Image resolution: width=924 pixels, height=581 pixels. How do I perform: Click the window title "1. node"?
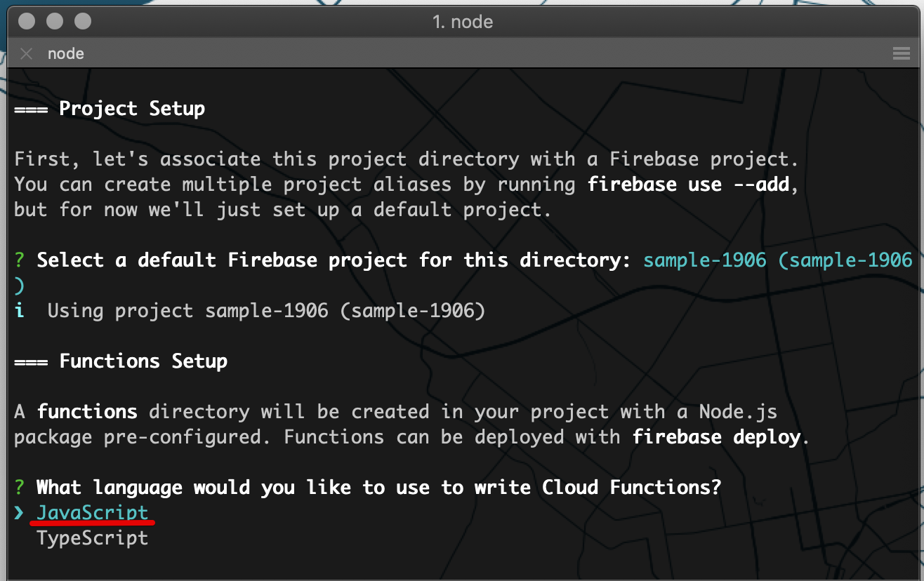click(463, 22)
